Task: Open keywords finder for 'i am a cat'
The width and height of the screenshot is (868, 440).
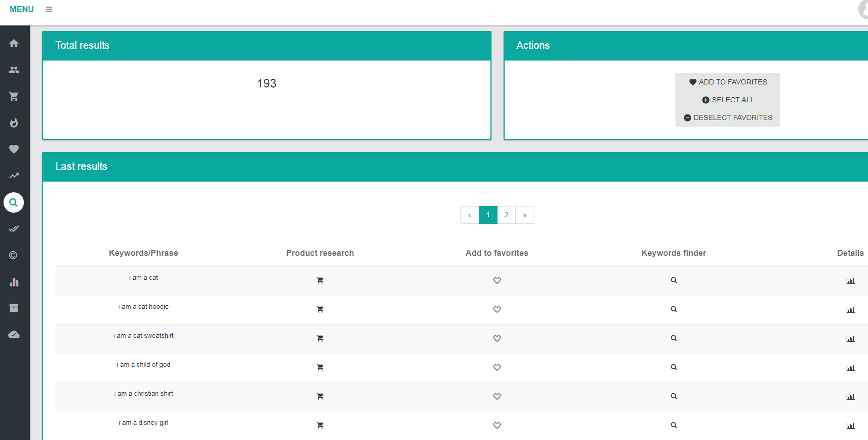Action: pyautogui.click(x=674, y=280)
